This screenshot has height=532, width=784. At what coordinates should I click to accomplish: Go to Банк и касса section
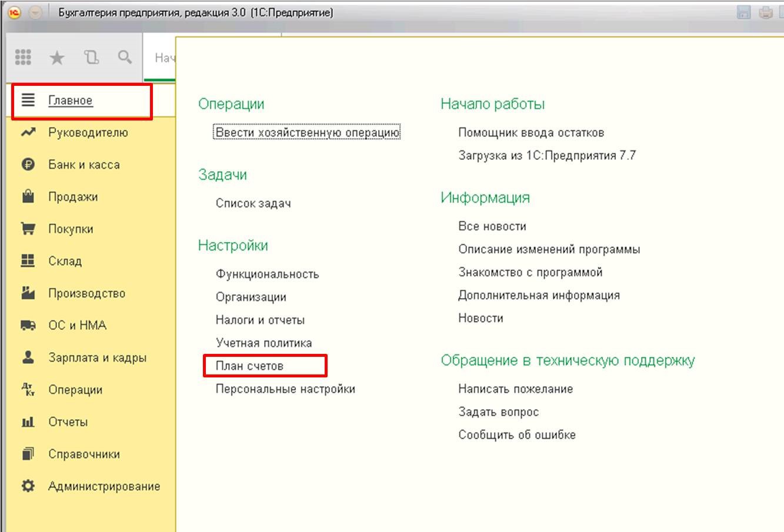pos(84,165)
